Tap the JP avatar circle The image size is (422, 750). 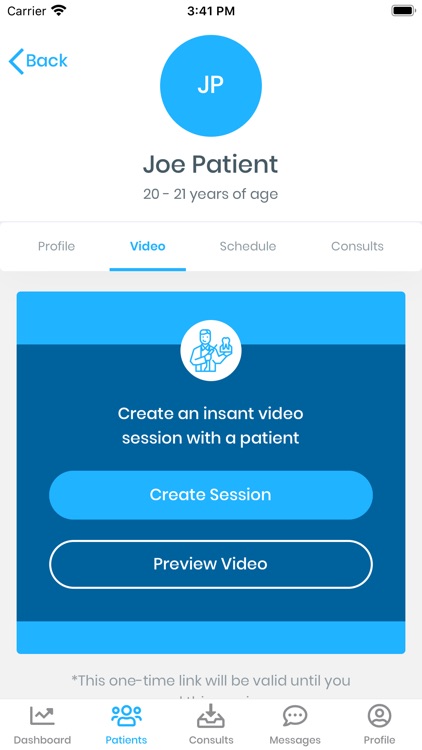pos(211,86)
